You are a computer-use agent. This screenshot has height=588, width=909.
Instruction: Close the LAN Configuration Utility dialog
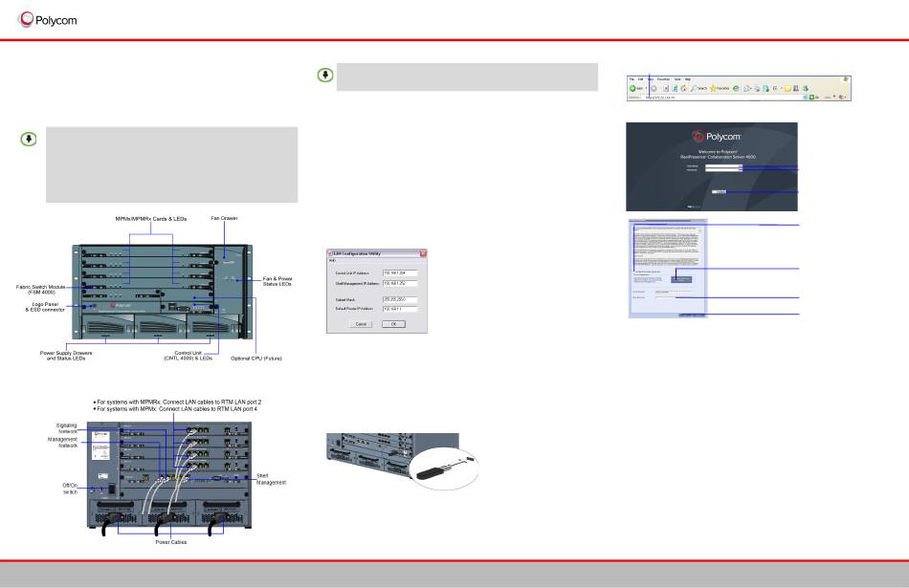click(423, 253)
